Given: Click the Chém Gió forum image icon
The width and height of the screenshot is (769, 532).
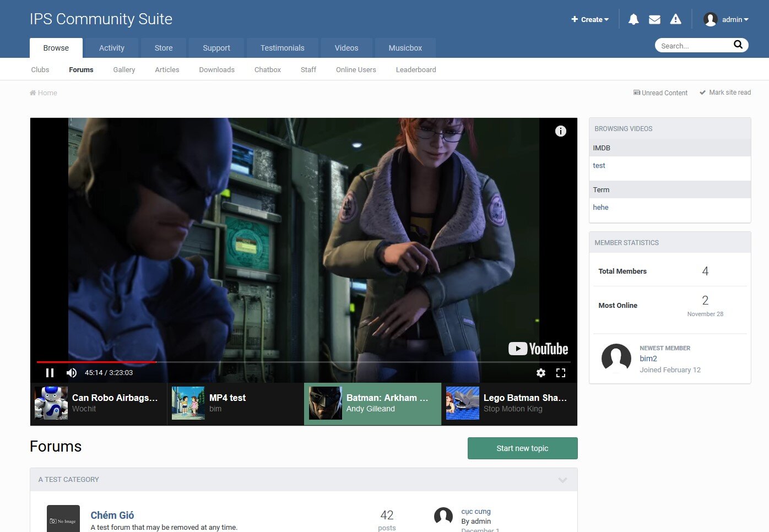Looking at the screenshot, I should (x=63, y=519).
